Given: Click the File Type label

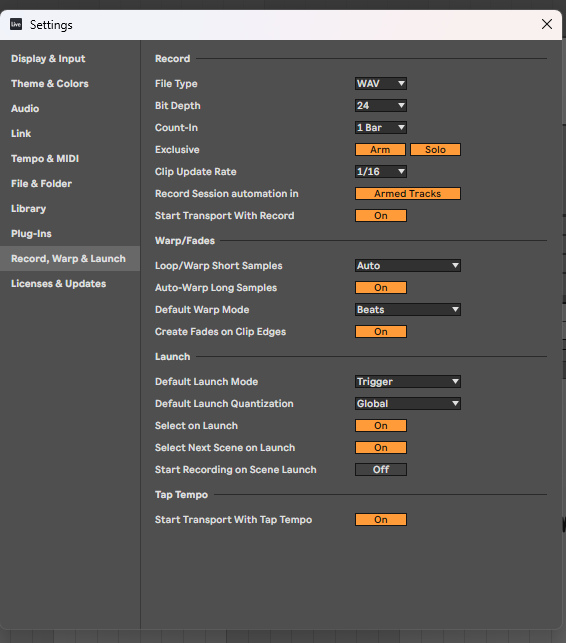Looking at the screenshot, I should tap(176, 84).
